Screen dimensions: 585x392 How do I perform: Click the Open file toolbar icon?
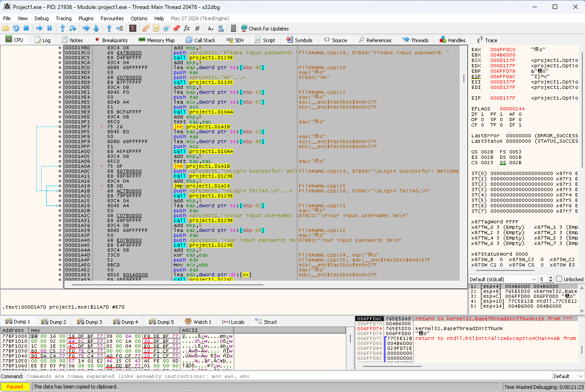coord(6,28)
